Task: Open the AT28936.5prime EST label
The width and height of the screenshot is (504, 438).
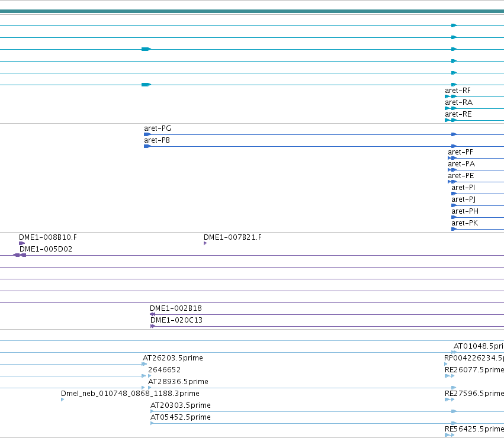Action: [178, 382]
